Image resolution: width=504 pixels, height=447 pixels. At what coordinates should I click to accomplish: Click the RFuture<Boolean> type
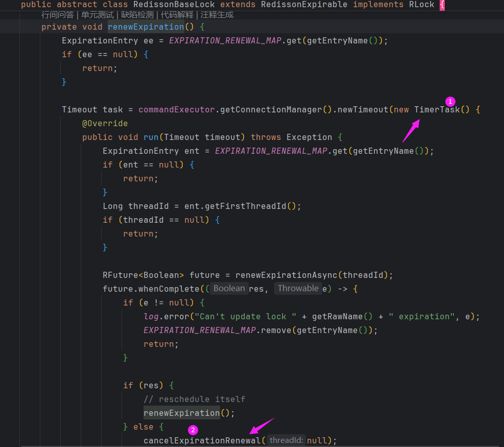[x=143, y=275]
